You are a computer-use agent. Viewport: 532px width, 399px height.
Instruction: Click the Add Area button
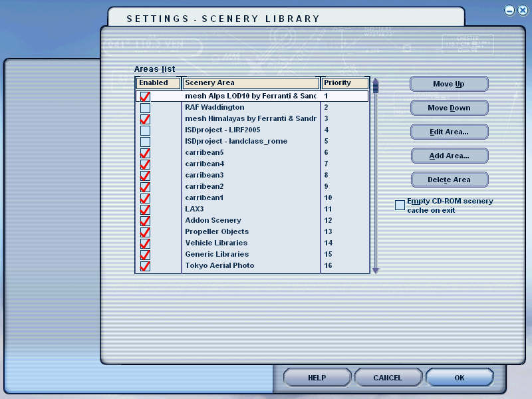tap(449, 156)
